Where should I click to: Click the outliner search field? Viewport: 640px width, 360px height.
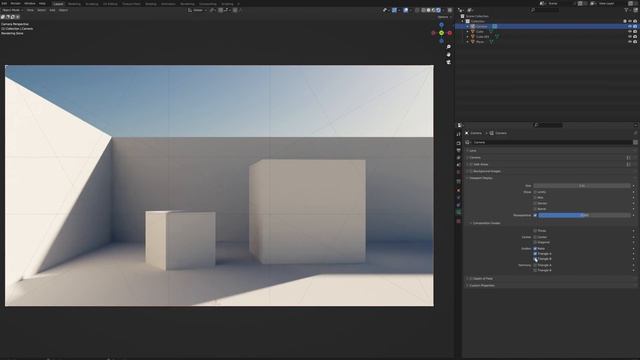[546, 10]
